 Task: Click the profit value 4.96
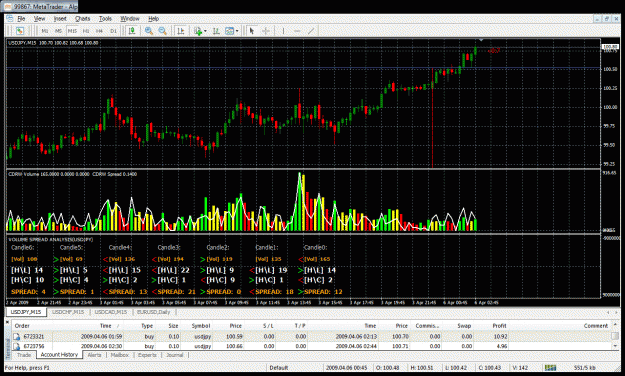point(502,346)
